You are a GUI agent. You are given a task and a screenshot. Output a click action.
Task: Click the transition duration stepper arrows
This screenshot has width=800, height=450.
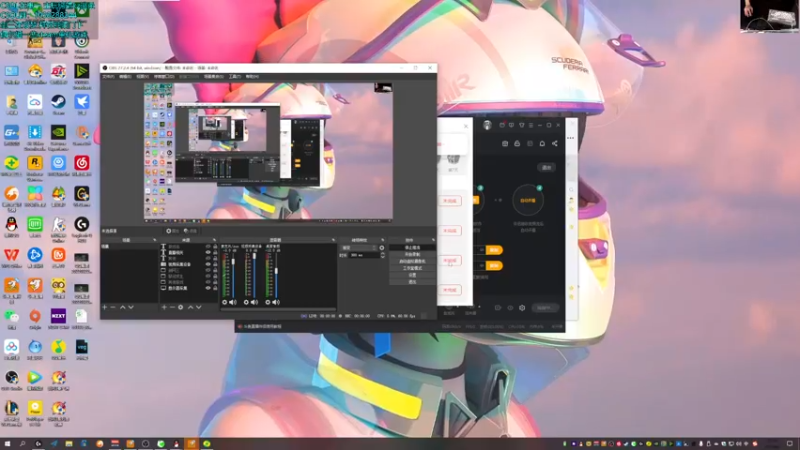click(383, 255)
